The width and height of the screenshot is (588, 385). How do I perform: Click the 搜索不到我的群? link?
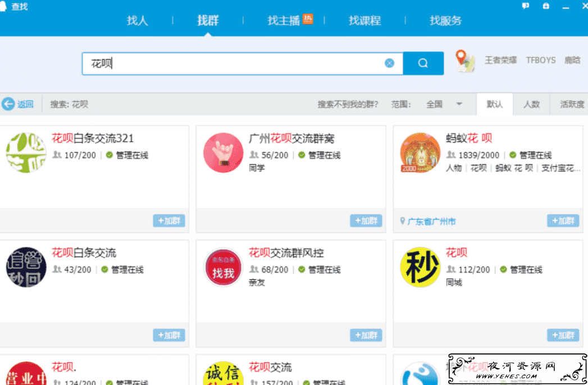click(x=348, y=104)
